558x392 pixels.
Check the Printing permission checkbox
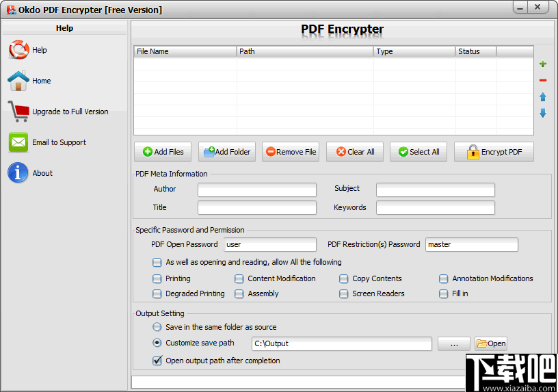157,278
